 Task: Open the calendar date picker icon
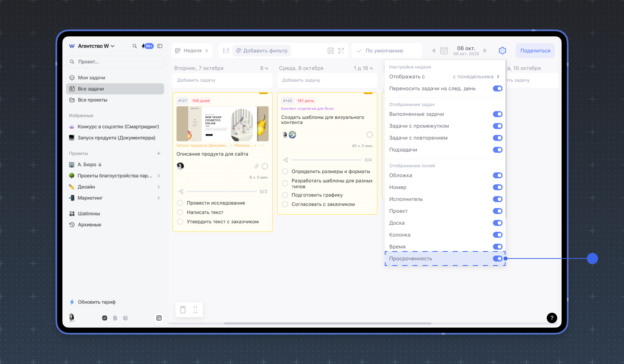[x=444, y=51]
